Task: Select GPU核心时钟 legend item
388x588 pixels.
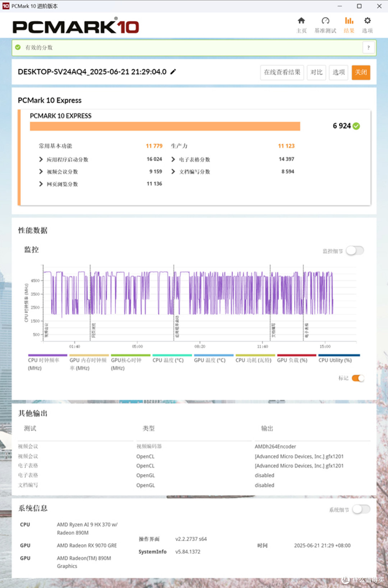Action: [x=130, y=362]
